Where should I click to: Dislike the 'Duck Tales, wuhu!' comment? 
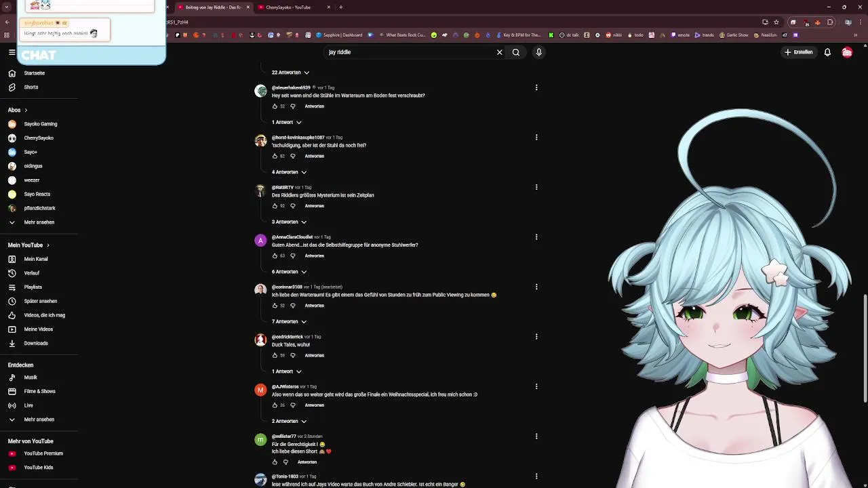click(293, 356)
